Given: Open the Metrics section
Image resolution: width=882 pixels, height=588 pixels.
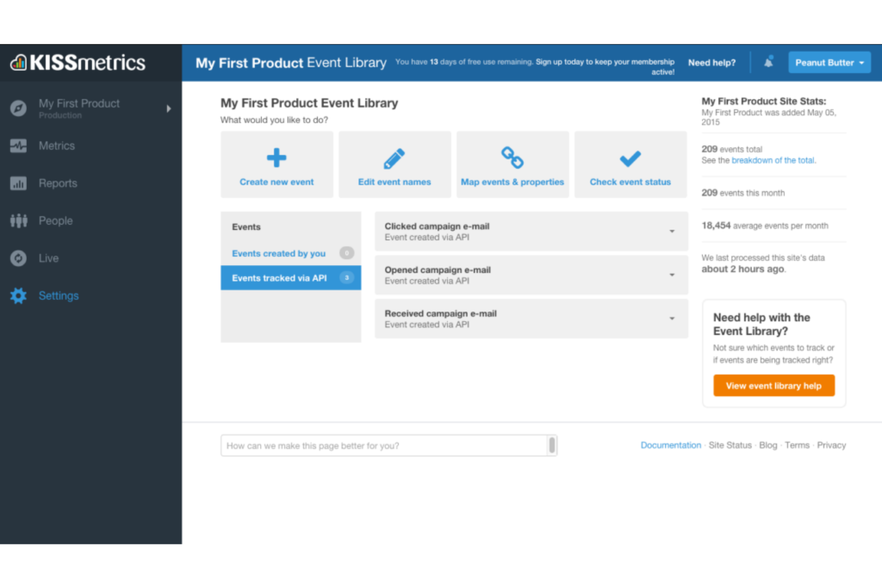Looking at the screenshot, I should click(57, 146).
